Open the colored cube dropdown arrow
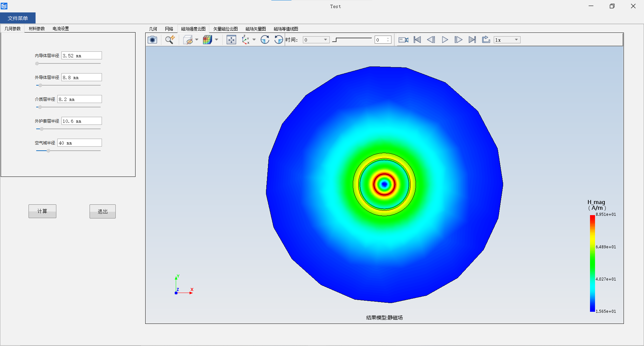 point(217,40)
